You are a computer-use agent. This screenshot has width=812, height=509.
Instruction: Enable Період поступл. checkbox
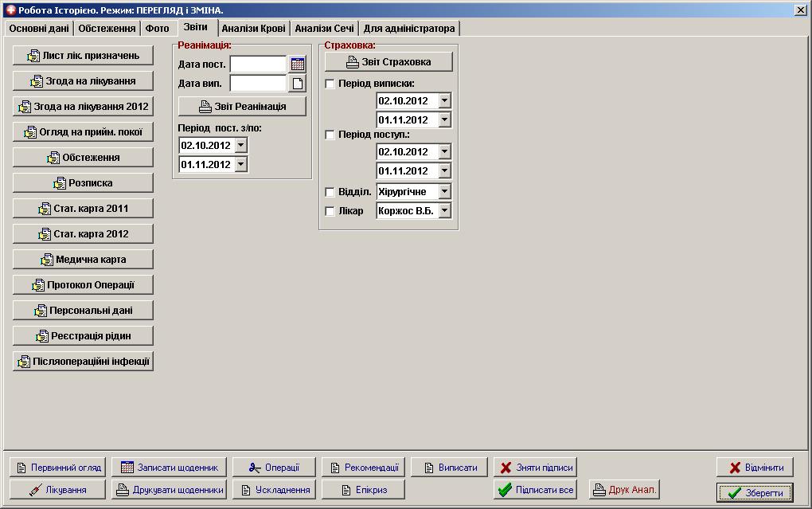point(330,135)
